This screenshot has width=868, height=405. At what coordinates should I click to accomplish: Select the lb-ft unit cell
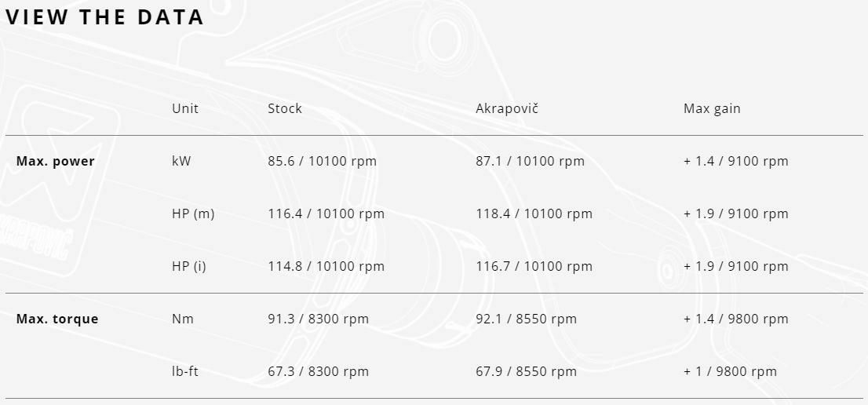(x=185, y=371)
